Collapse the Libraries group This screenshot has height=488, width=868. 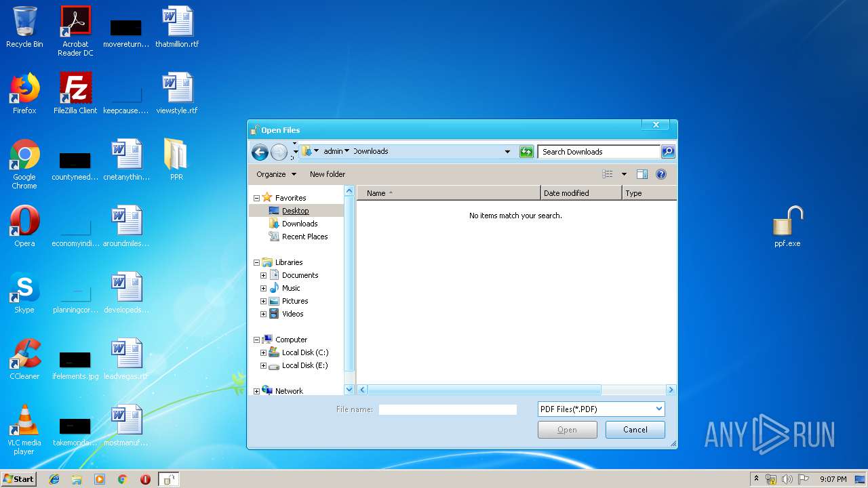click(257, 262)
